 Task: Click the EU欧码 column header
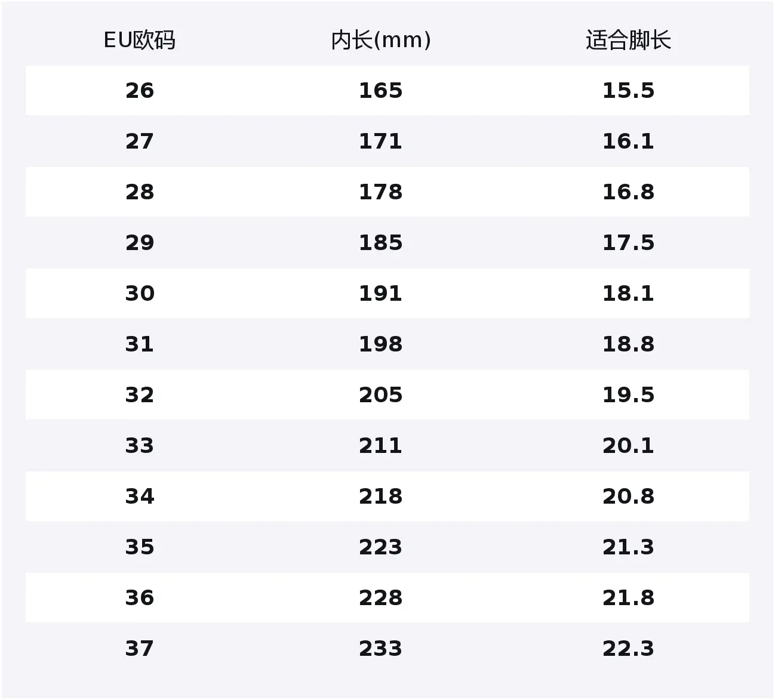[140, 41]
